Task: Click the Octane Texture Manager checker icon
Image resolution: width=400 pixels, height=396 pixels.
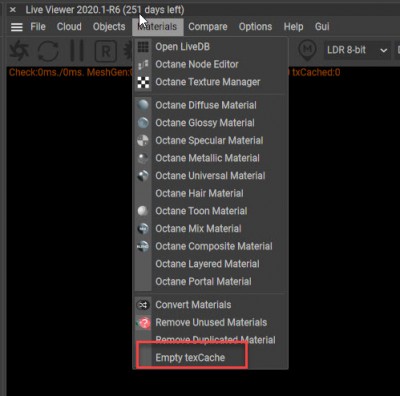Action: [143, 82]
